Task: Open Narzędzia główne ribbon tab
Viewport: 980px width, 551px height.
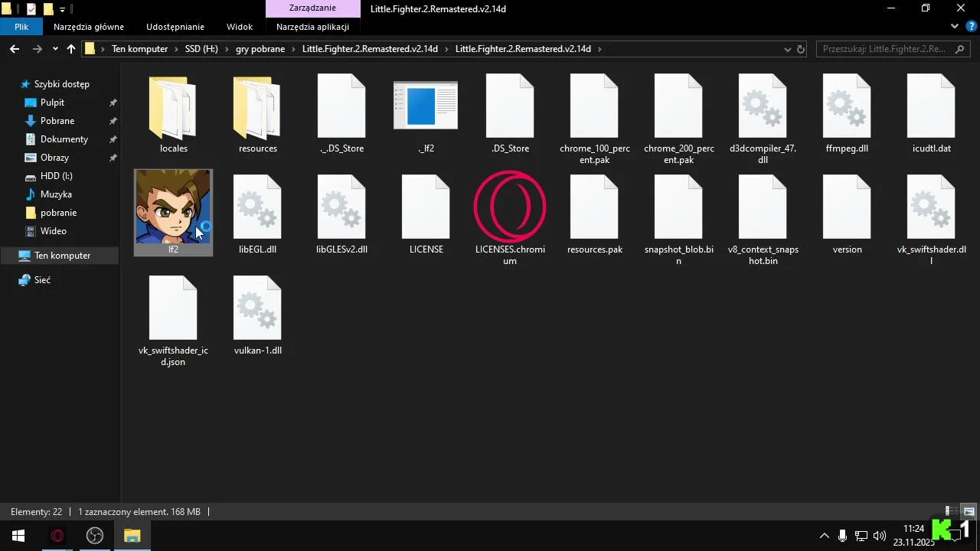Action: pyautogui.click(x=89, y=27)
